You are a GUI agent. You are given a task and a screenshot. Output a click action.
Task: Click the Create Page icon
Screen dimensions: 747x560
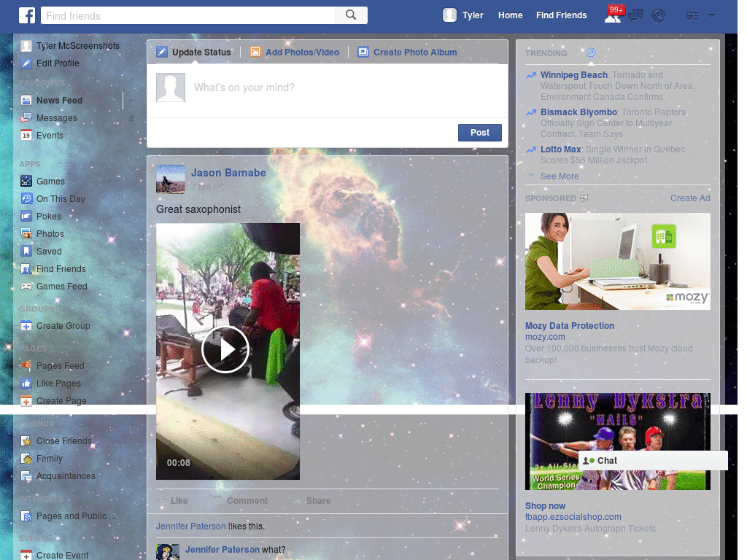tap(26, 401)
